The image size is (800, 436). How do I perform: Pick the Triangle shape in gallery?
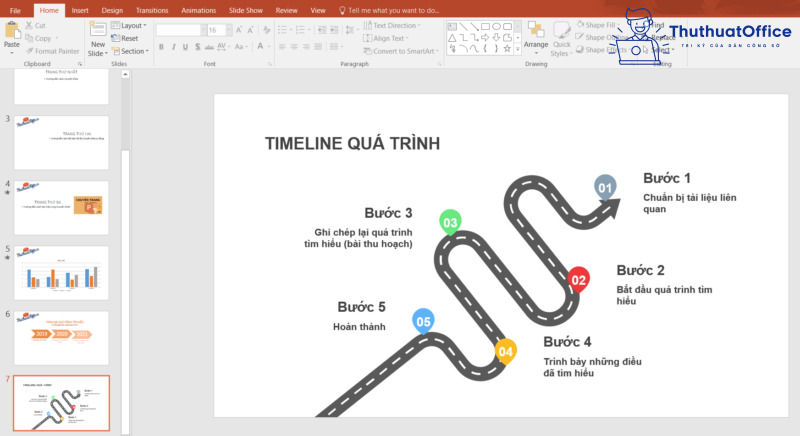pyautogui.click(x=452, y=38)
